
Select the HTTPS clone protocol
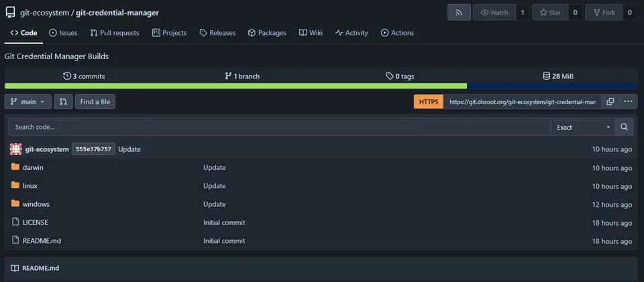429,101
